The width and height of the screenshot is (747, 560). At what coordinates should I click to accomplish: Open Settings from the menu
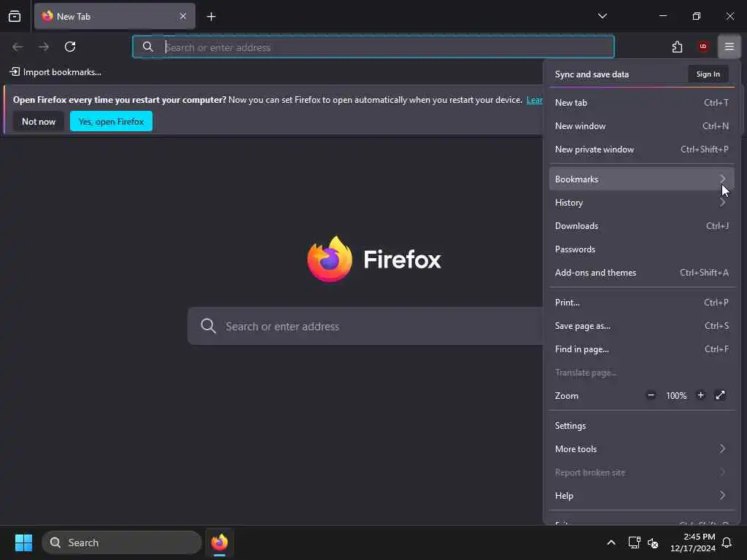[641, 426]
